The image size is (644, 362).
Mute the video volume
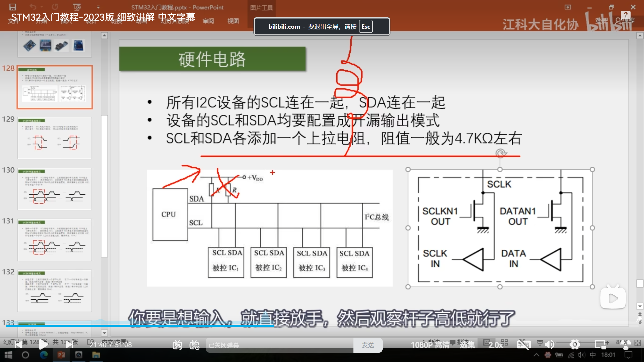[x=549, y=345]
